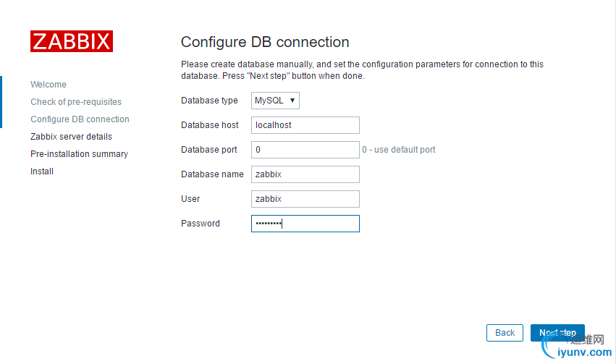Select Zabbix server details step
This screenshot has width=616, height=364.
pos(71,137)
